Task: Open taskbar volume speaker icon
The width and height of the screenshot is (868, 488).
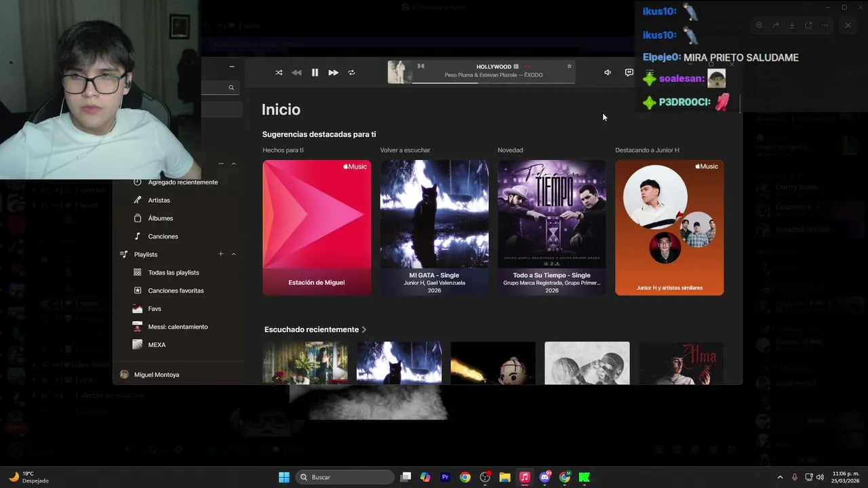Action: 820,477
